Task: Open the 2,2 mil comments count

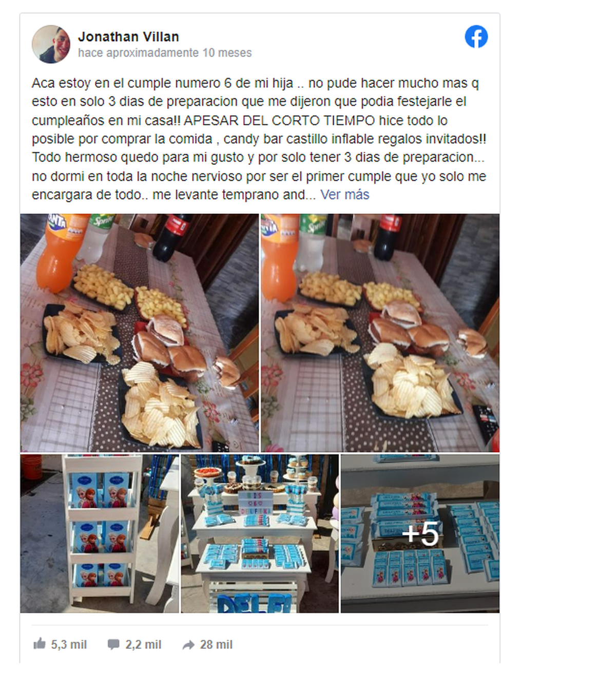Action: [x=143, y=644]
